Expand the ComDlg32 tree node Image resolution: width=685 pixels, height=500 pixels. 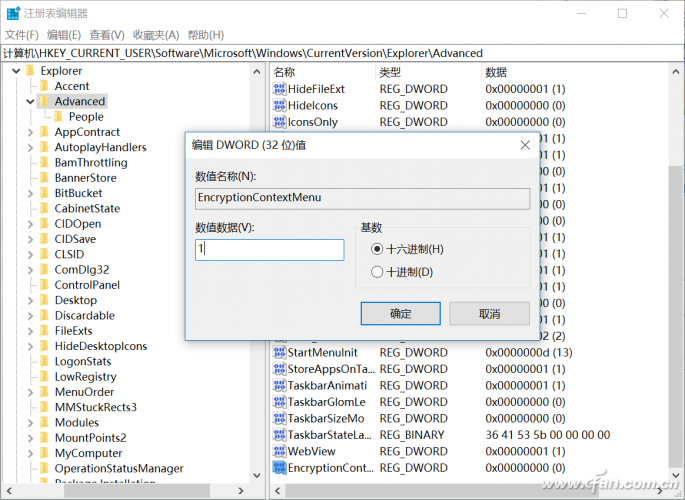30,270
